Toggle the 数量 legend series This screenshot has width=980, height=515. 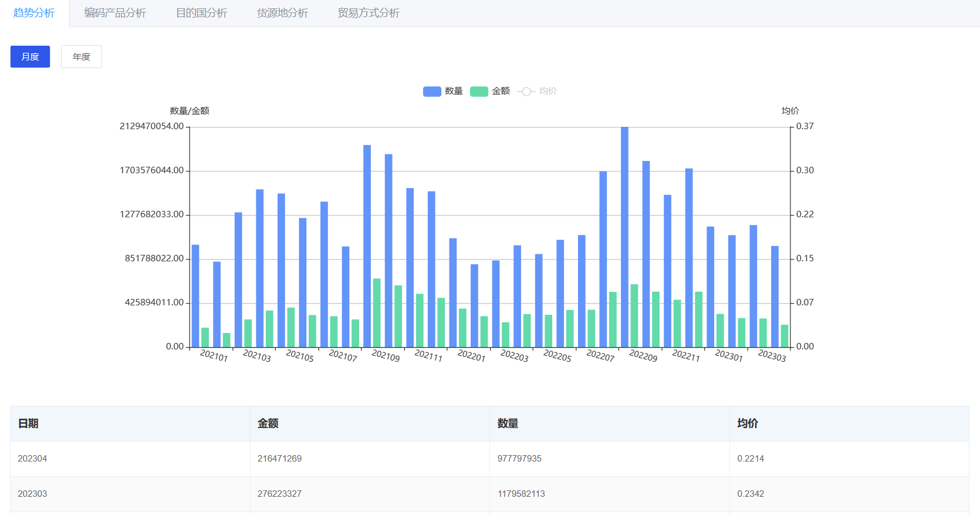443,91
